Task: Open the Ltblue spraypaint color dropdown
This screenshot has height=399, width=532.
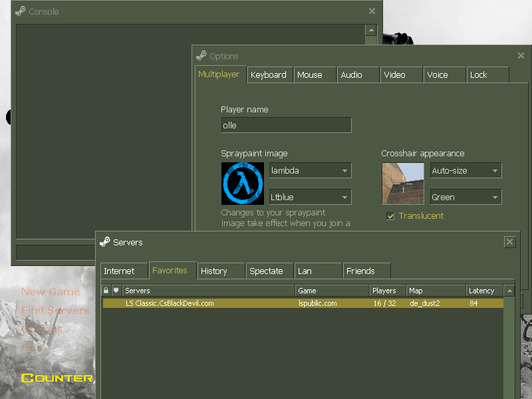Action: point(310,198)
